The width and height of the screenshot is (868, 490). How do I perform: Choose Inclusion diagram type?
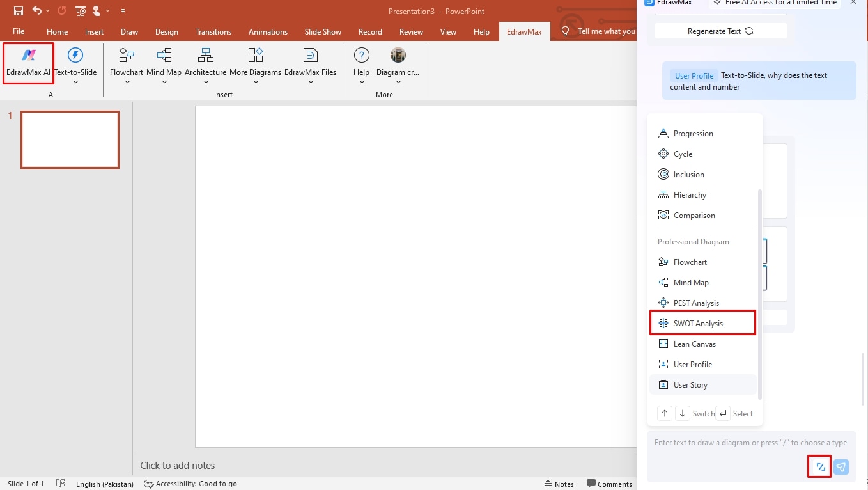(x=703, y=175)
